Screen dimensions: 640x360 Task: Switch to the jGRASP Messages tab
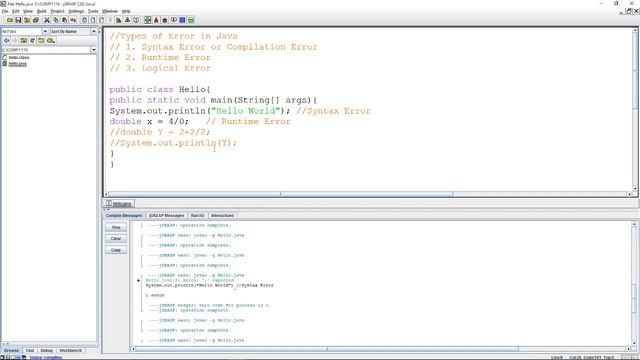[167, 216]
